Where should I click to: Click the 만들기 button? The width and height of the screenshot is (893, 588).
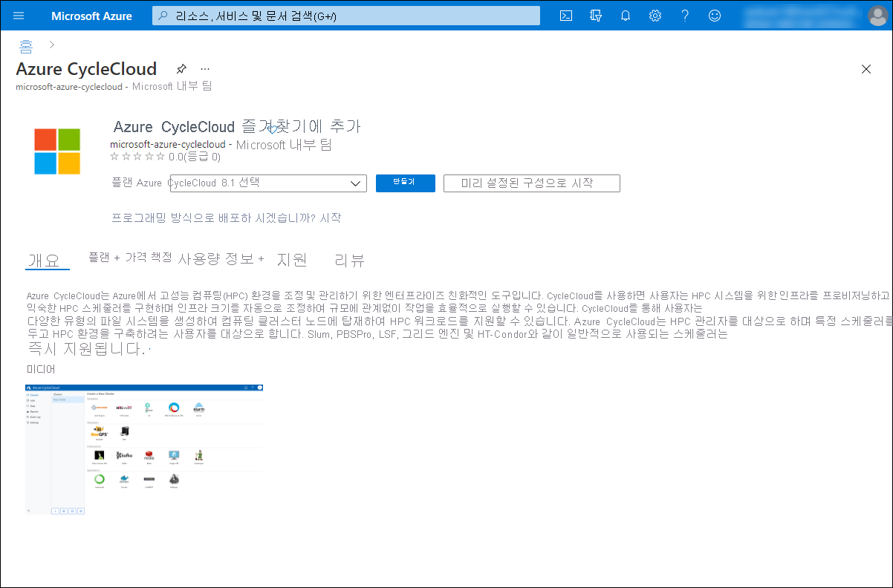click(x=405, y=183)
